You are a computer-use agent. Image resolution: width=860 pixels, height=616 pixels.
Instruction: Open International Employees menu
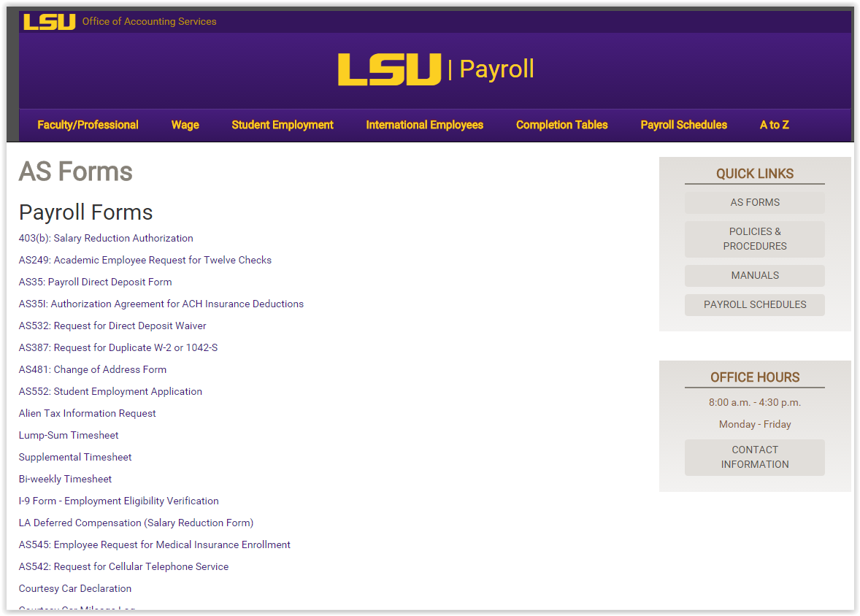coord(424,125)
